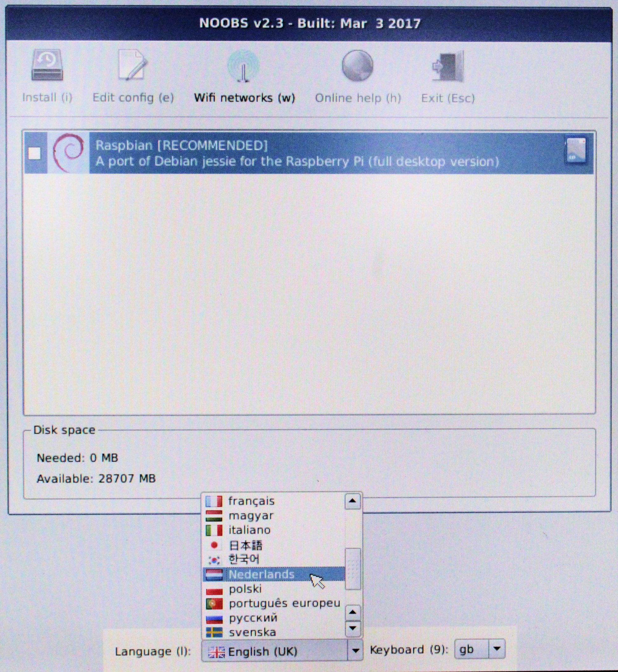Click the Language dropdown arrow
618x672 pixels.
[x=355, y=650]
